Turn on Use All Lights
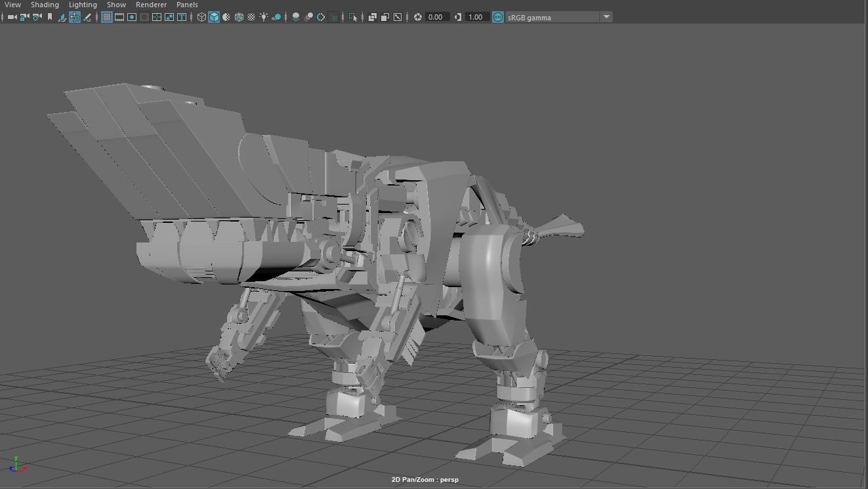 click(x=264, y=17)
